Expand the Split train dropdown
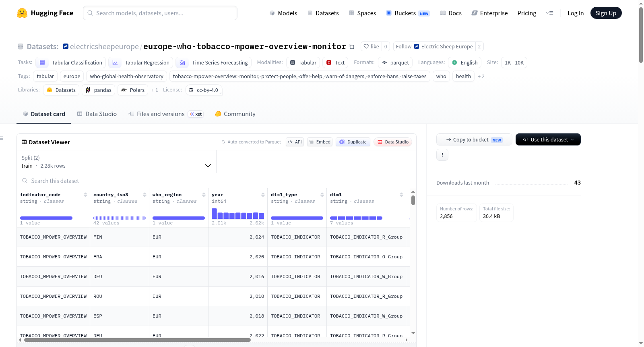The height and width of the screenshot is (347, 644). coord(116,162)
